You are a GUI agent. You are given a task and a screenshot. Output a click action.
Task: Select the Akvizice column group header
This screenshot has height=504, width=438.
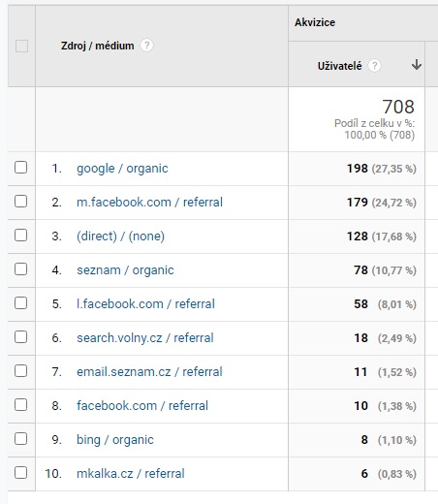[x=315, y=22]
